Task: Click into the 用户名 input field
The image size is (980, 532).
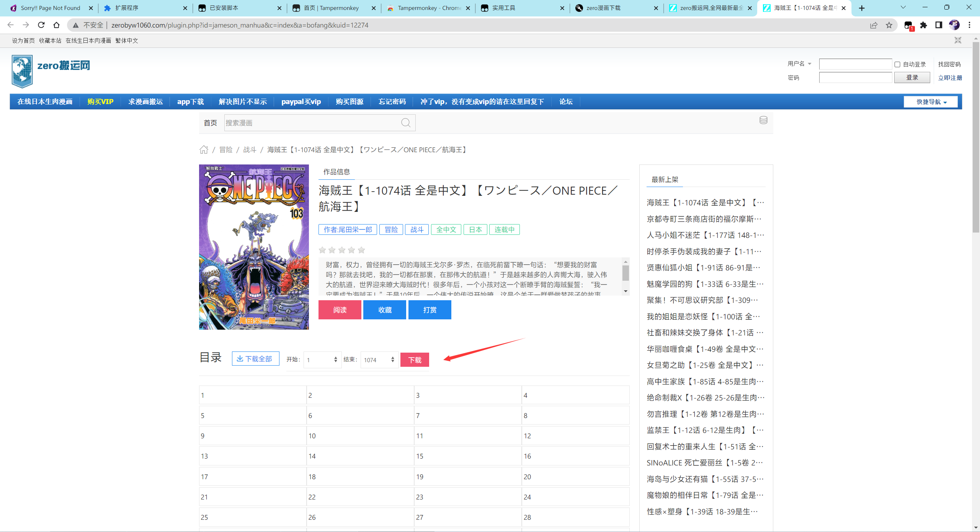Action: pyautogui.click(x=855, y=64)
